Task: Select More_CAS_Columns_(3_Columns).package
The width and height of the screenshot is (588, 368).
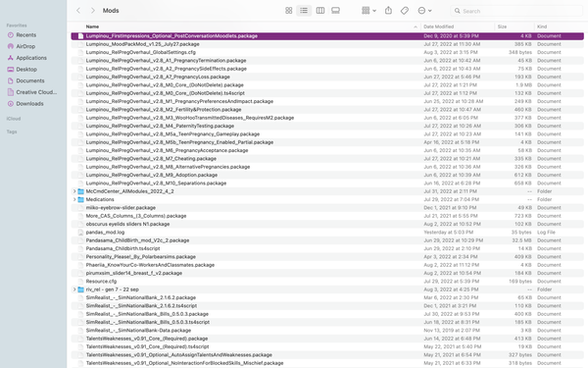Action: click(327, 216)
